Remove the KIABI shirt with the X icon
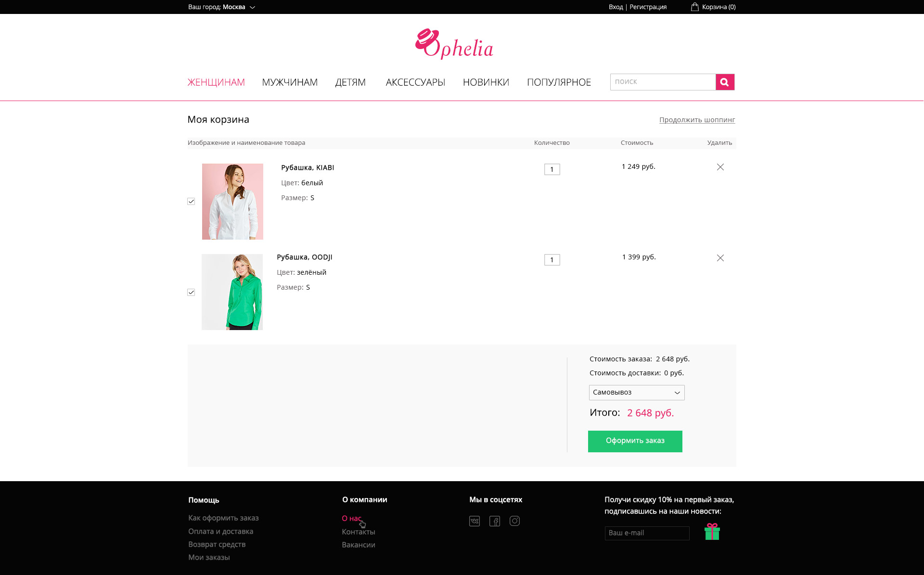The width and height of the screenshot is (924, 575). pyautogui.click(x=720, y=167)
